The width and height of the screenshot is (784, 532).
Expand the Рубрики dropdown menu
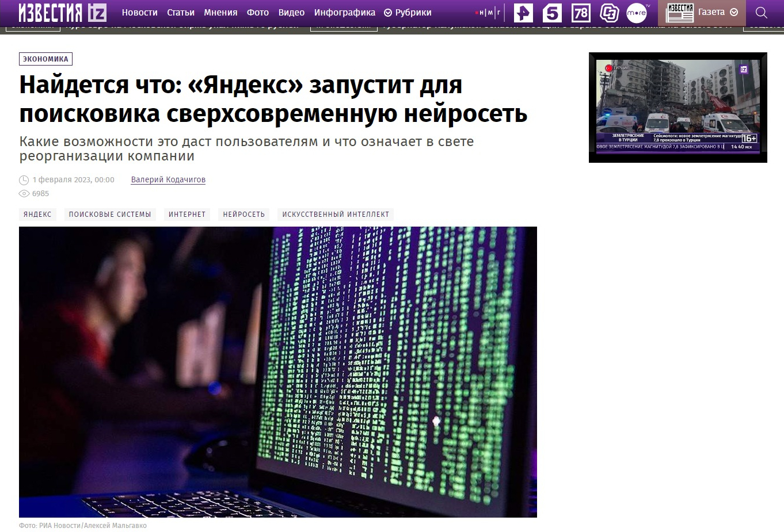coord(408,13)
